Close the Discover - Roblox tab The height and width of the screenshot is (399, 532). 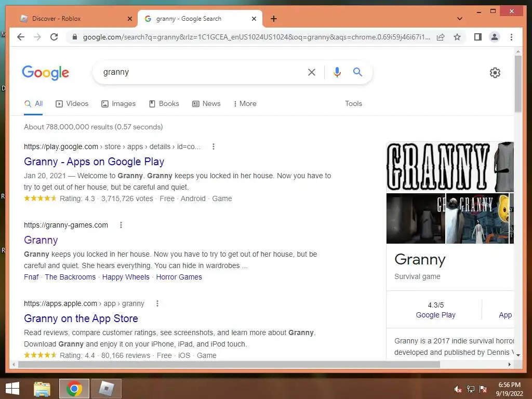coord(129,19)
